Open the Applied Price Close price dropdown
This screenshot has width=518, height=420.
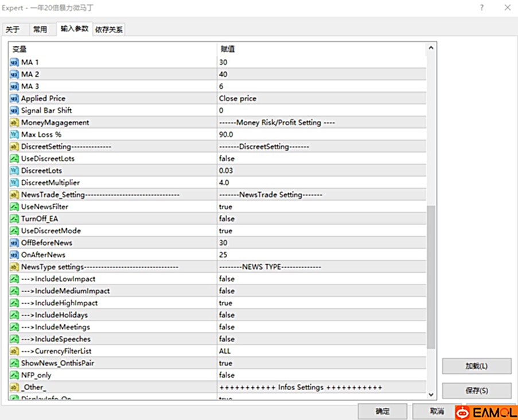(321, 99)
